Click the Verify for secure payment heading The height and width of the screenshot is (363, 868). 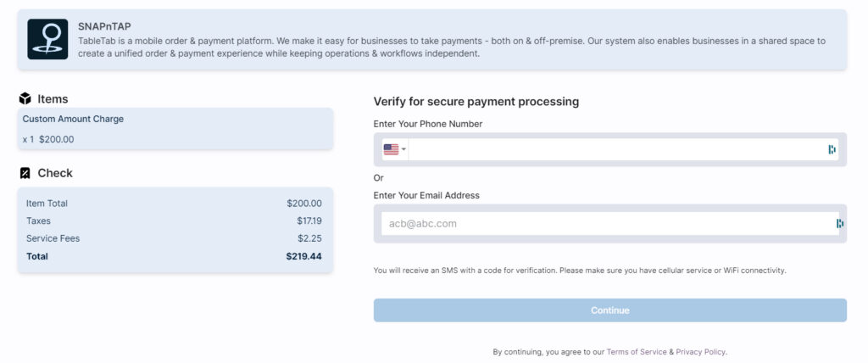[476, 102]
